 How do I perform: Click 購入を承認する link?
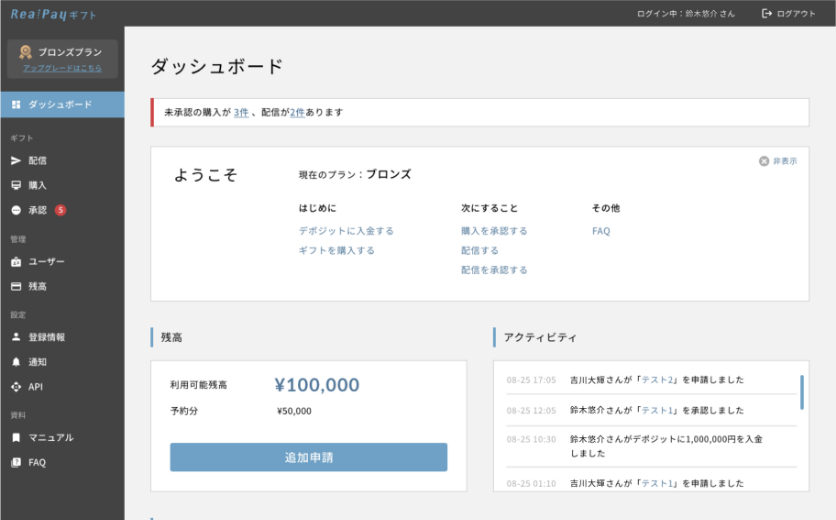point(494,230)
